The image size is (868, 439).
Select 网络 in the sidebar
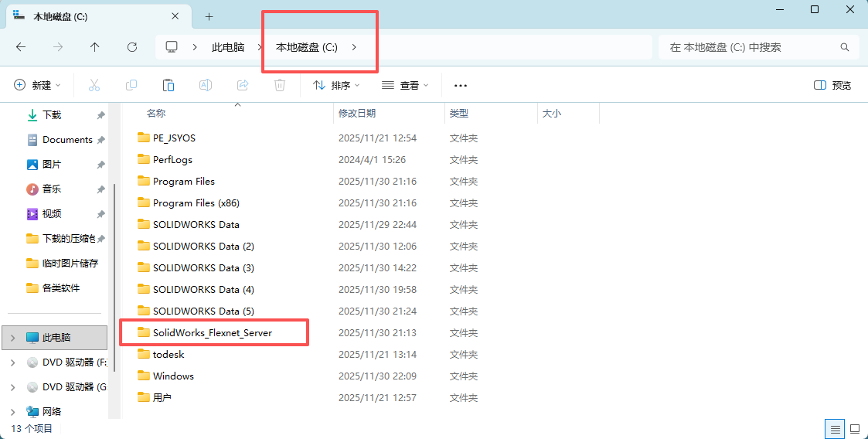(x=52, y=412)
